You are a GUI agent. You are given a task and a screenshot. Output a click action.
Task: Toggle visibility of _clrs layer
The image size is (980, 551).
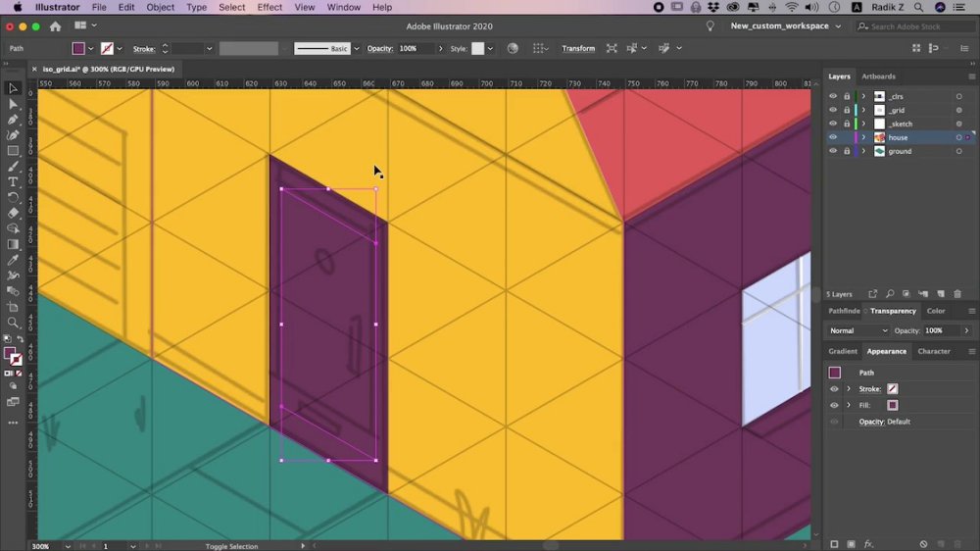click(832, 96)
